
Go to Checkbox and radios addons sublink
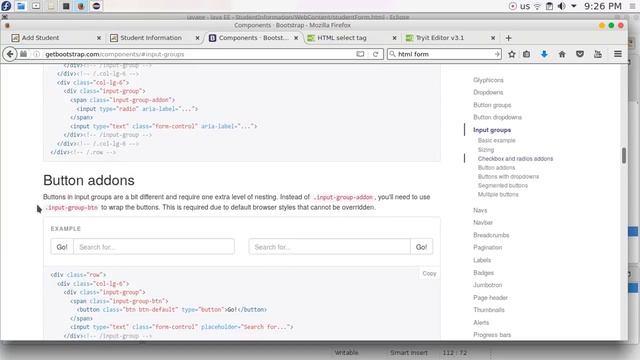pyautogui.click(x=516, y=159)
